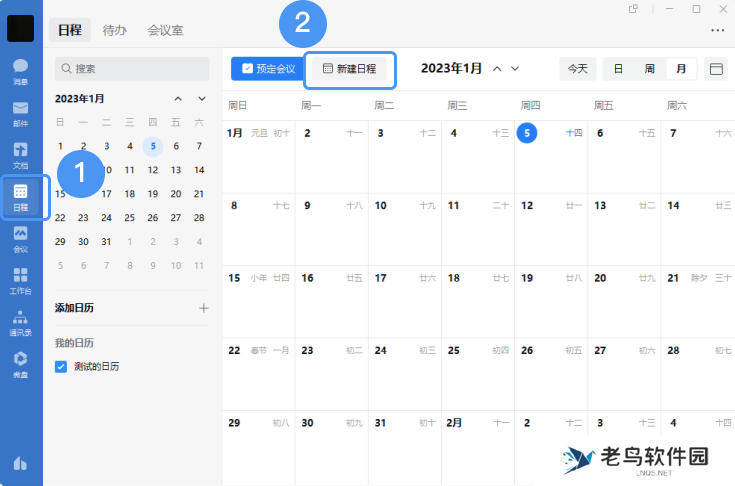735x486 pixels.
Task: Go to next month in mini calendar
Action: (x=202, y=98)
